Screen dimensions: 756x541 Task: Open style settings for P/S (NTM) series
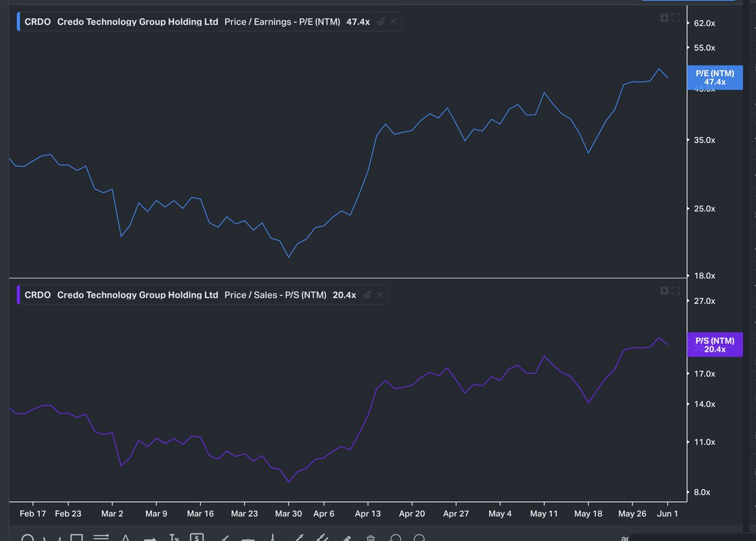pos(367,294)
